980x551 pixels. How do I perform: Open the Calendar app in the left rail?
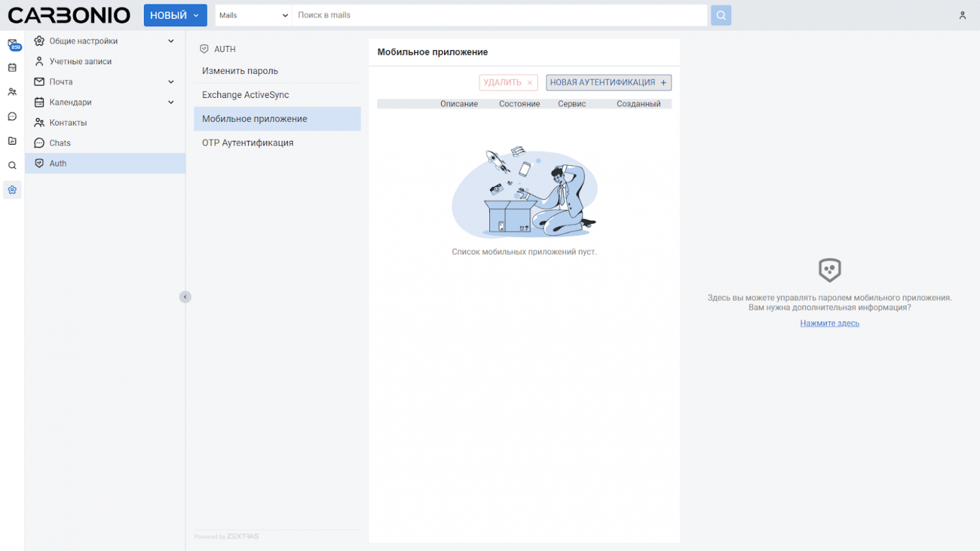coord(12,68)
